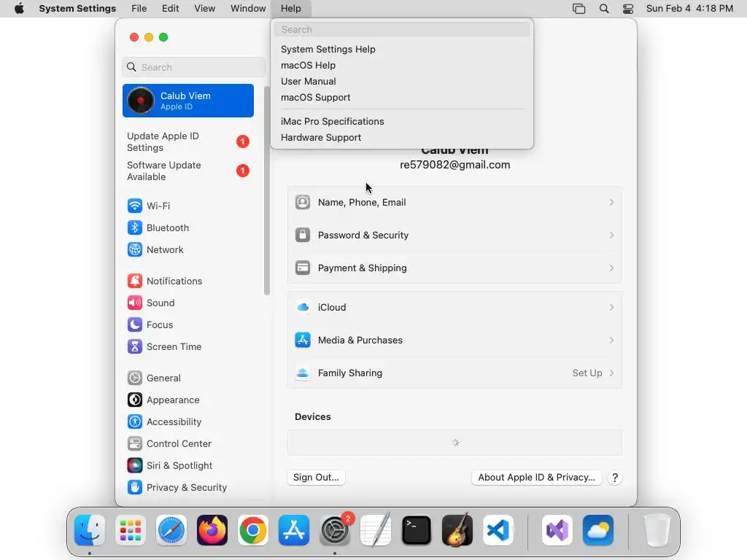This screenshot has width=747, height=560.
Task: Open the Edit menu in menu bar
Action: click(170, 9)
